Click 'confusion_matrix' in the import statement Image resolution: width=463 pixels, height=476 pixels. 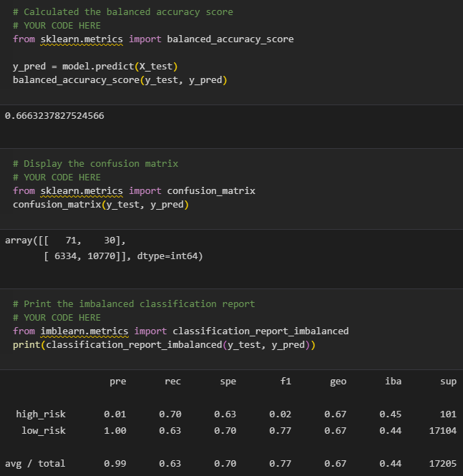click(211, 191)
